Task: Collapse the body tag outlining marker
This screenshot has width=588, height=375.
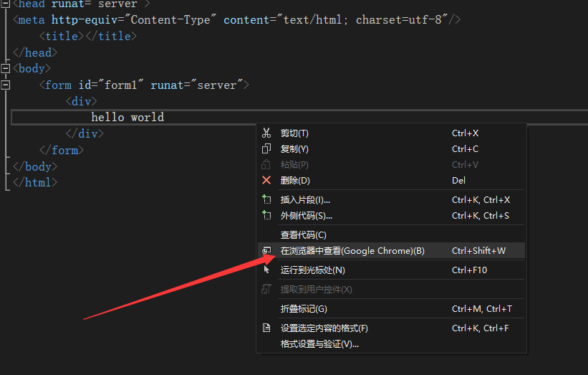Action: (x=6, y=69)
